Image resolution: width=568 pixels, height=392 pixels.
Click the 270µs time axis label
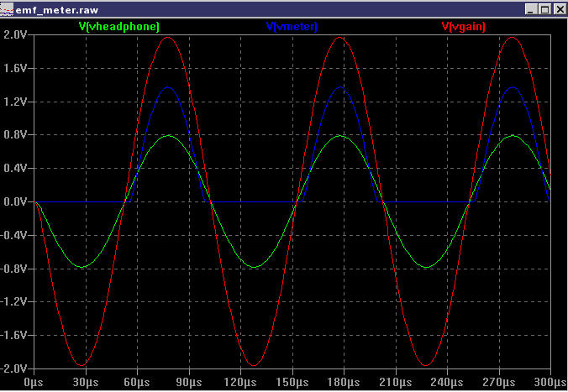click(498, 382)
